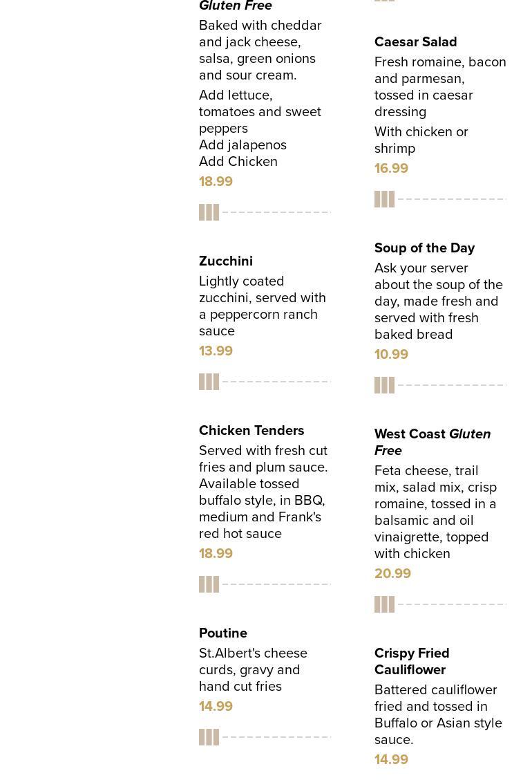
Task: Open the Chicken Tenders item heading
Action: tap(251, 431)
